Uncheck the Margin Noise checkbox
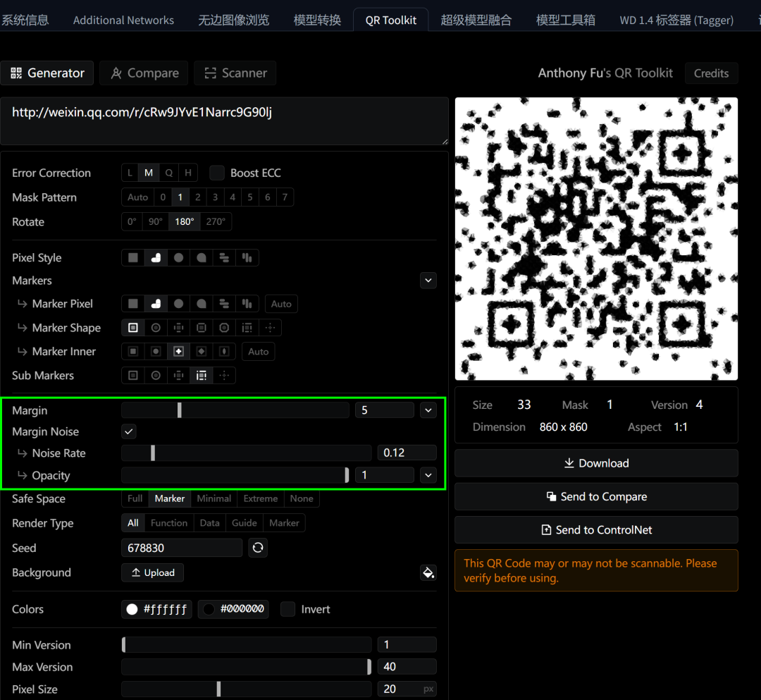The image size is (761, 700). pos(129,431)
